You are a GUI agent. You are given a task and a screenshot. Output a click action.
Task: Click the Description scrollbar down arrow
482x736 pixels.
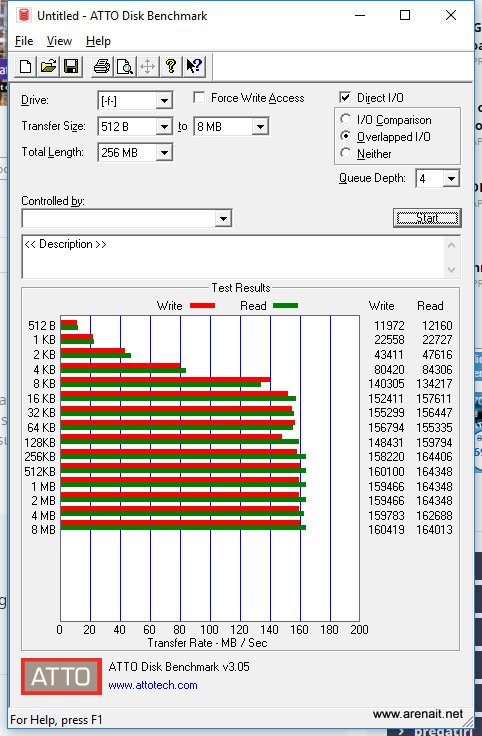pyautogui.click(x=451, y=269)
